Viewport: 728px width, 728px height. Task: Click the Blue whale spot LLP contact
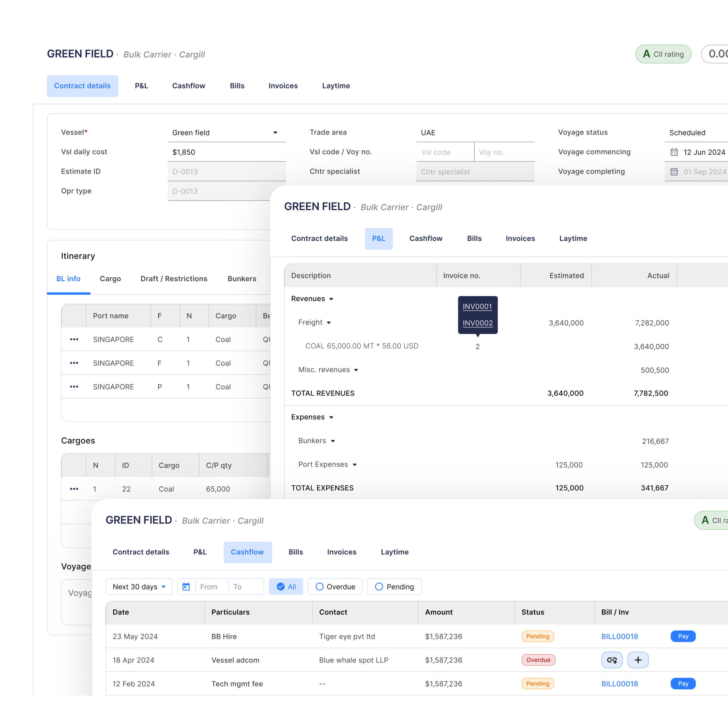tap(353, 660)
